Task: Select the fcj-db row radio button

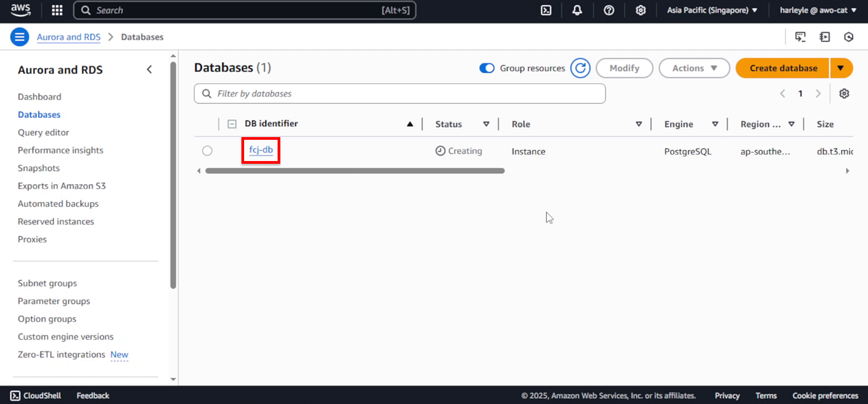Action: (x=207, y=151)
